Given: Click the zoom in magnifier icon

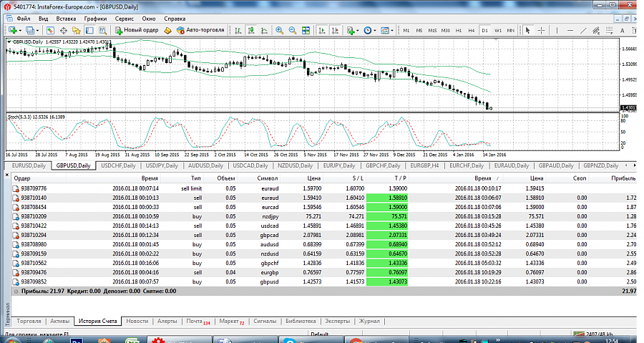Looking at the screenshot, I should tap(279, 30).
